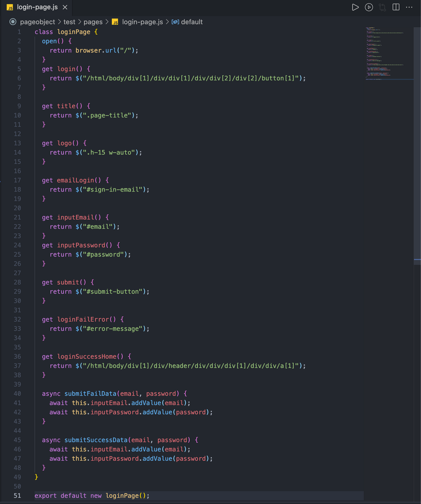Click the ".page-title" selector string
Image resolution: width=421 pixels, height=504 pixels.
click(x=107, y=115)
